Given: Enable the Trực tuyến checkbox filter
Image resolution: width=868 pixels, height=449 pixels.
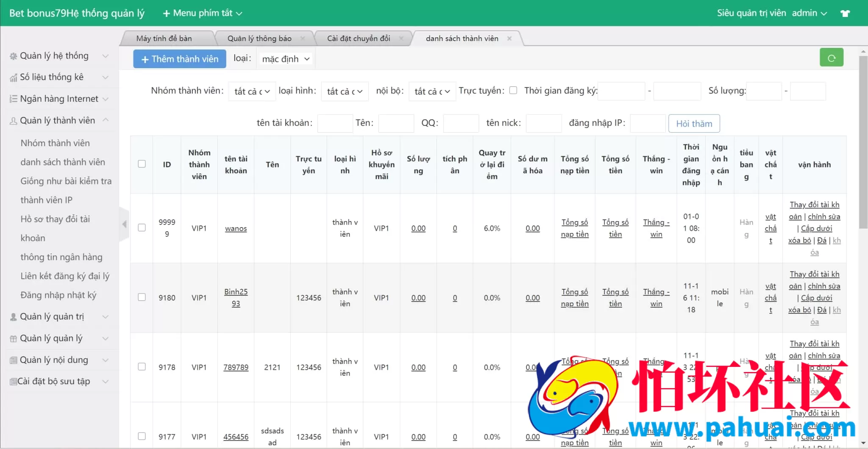Looking at the screenshot, I should coord(513,90).
